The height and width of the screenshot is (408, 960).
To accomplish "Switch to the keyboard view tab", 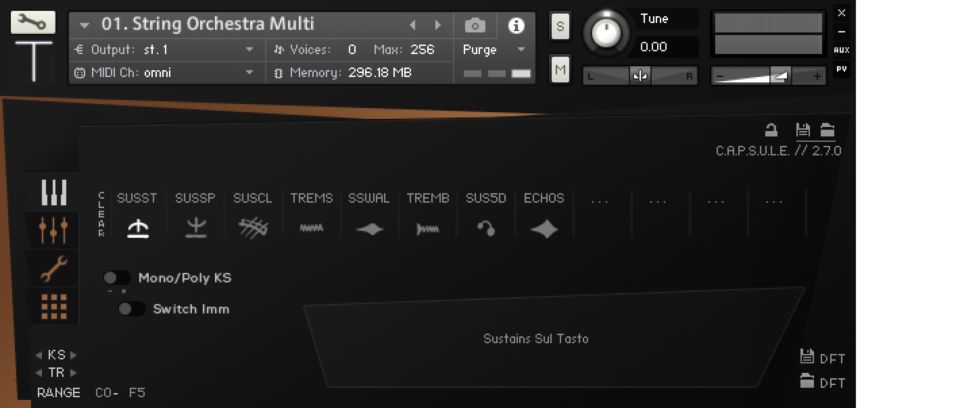I will pos(54,193).
